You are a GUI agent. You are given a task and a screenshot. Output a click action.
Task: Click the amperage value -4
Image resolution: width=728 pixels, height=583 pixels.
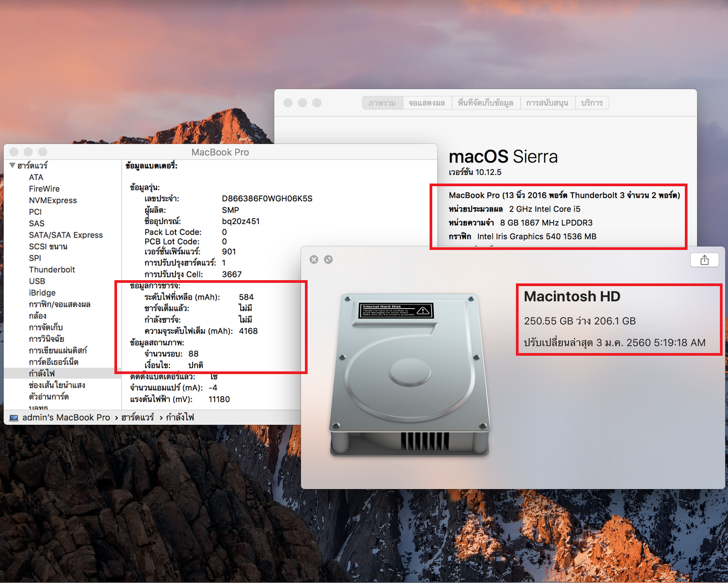[x=213, y=388]
